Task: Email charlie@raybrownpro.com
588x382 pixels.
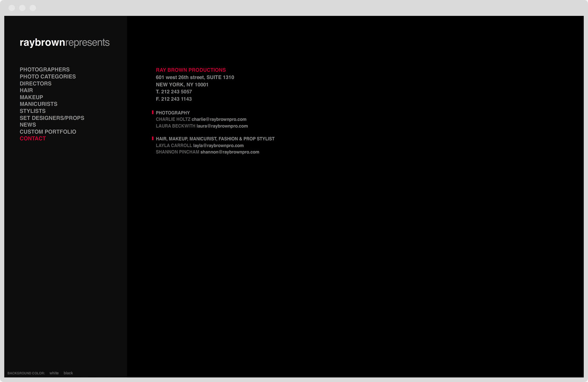Action: tap(219, 119)
